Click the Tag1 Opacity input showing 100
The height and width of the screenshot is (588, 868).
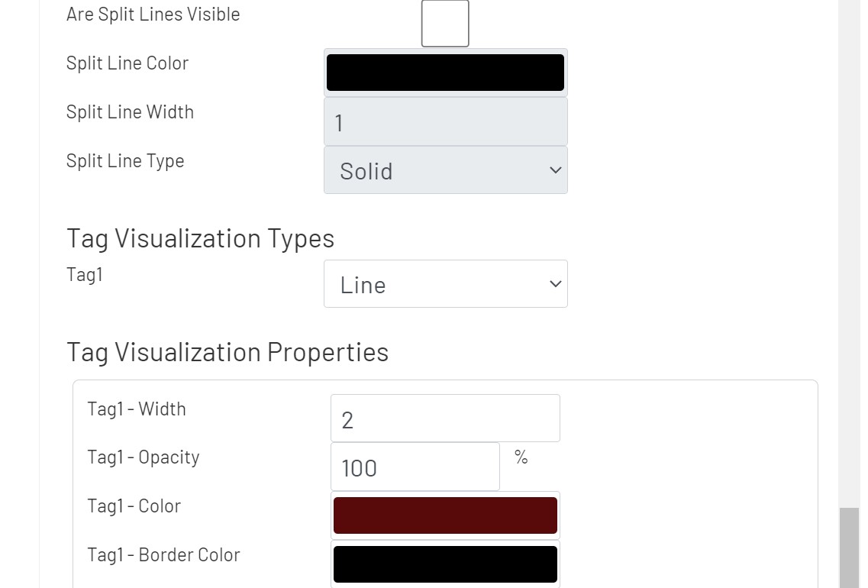click(x=415, y=467)
